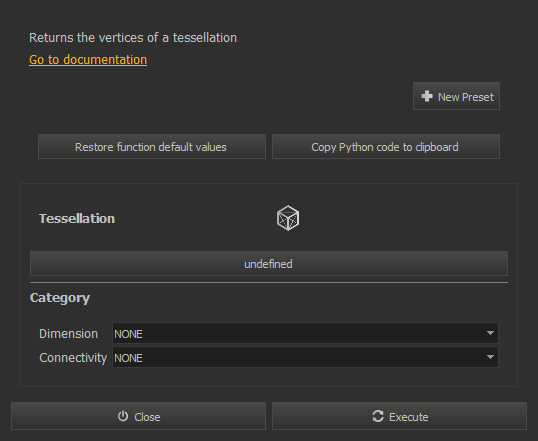The width and height of the screenshot is (538, 441).
Task: Click the plus icon beside New Preset
Action: (427, 96)
